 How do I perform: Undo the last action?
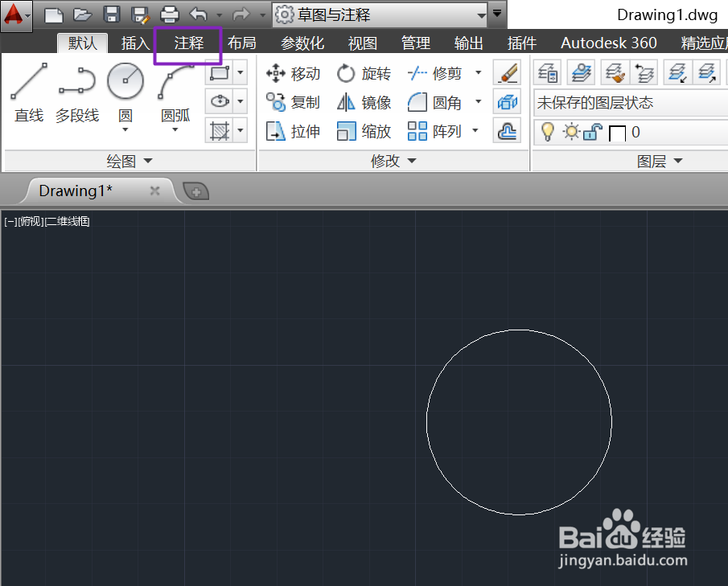199,14
